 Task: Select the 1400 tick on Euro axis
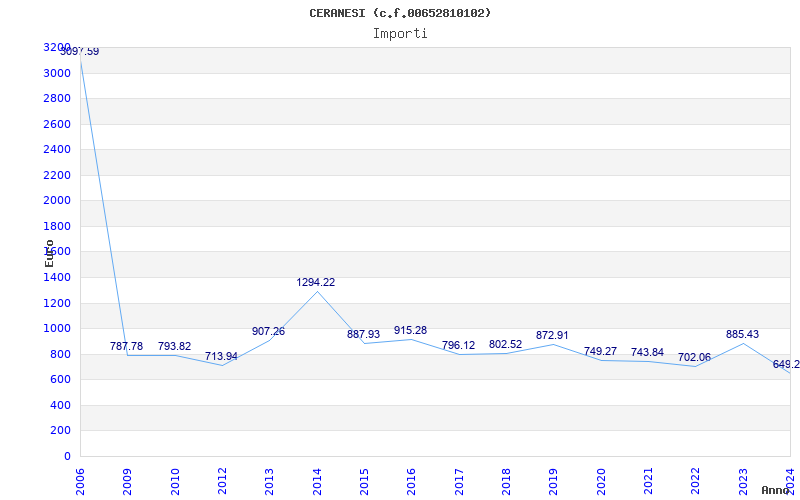pyautogui.click(x=57, y=277)
